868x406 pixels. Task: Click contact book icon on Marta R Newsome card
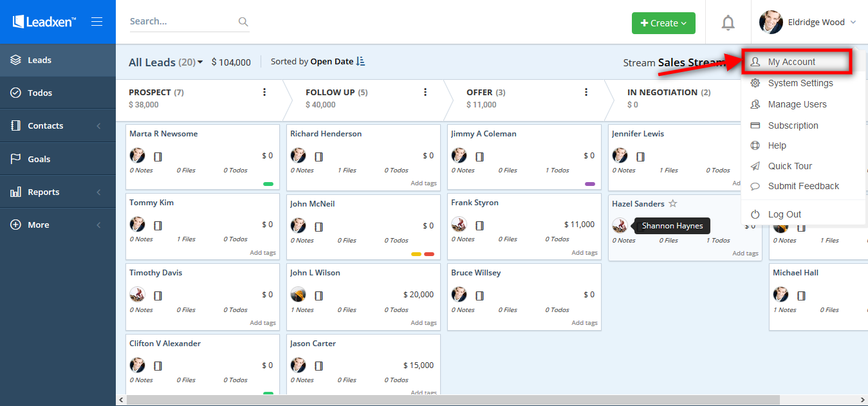[x=158, y=156]
